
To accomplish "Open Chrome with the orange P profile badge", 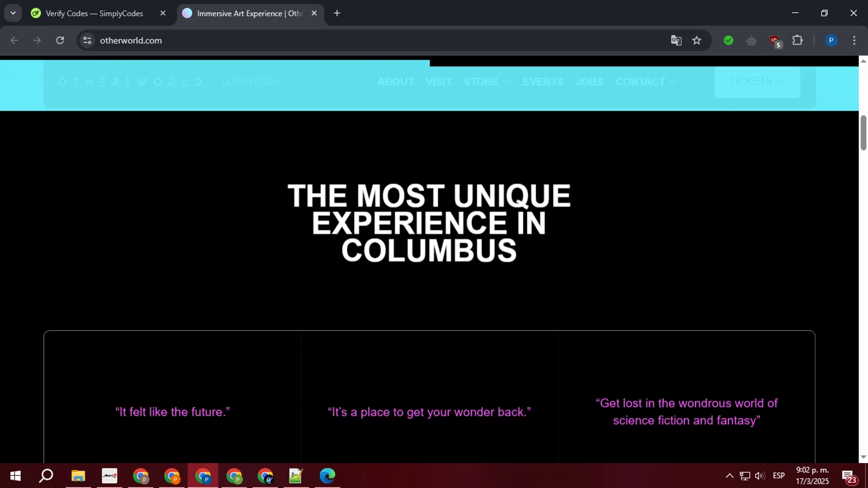I will (172, 476).
